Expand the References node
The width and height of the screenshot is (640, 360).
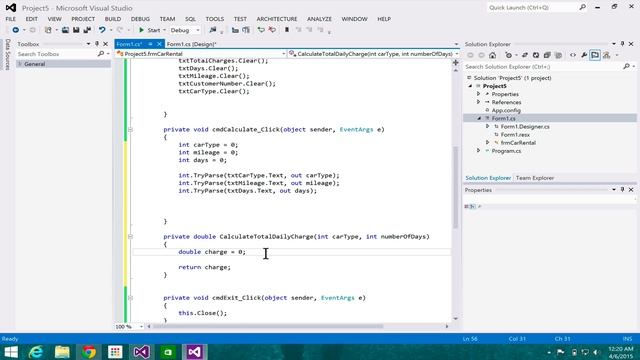479,102
